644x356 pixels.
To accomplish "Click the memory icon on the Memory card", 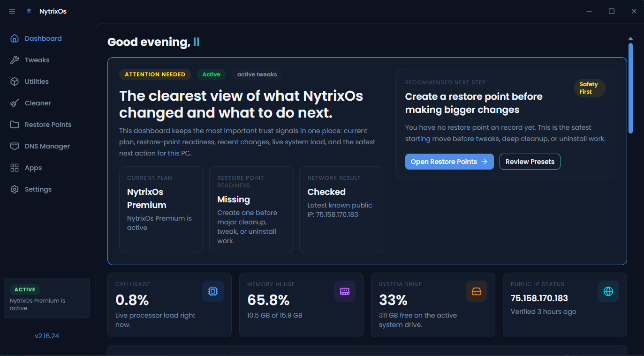I will [x=345, y=291].
